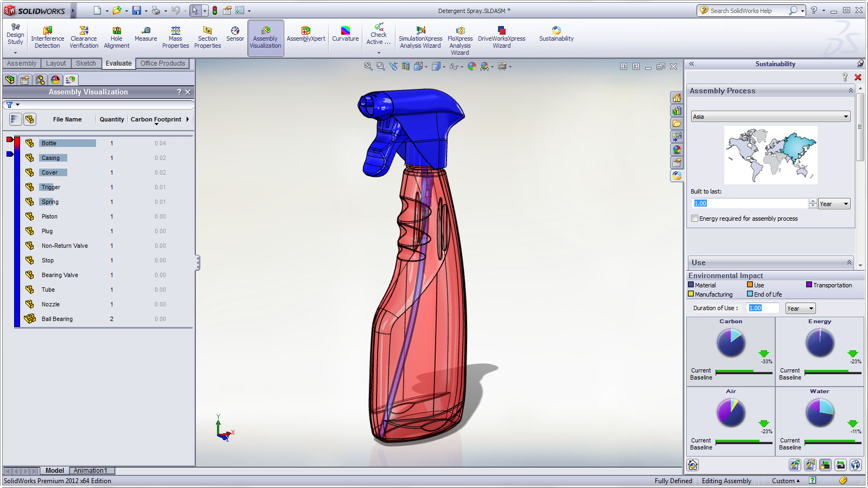Open the Curvature display tool

click(x=345, y=34)
